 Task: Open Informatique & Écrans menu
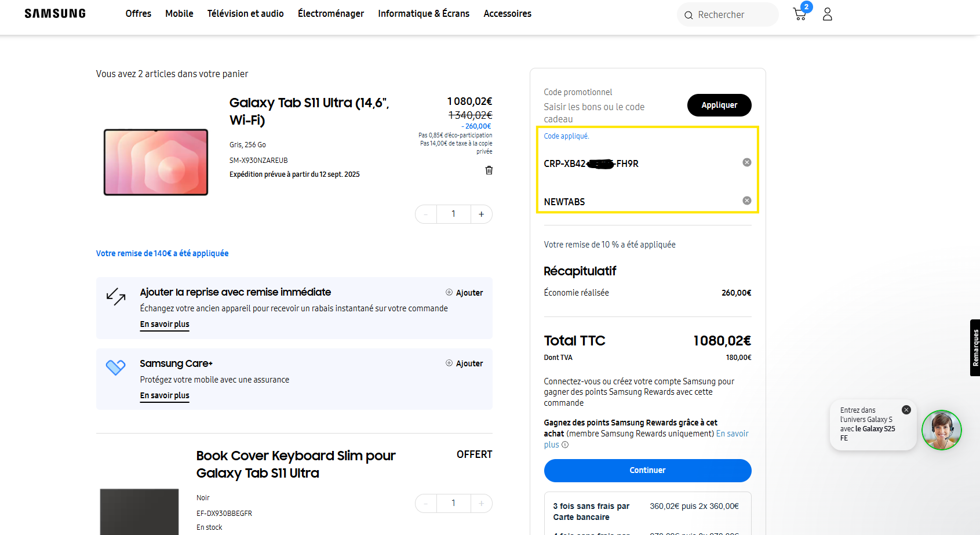(424, 13)
